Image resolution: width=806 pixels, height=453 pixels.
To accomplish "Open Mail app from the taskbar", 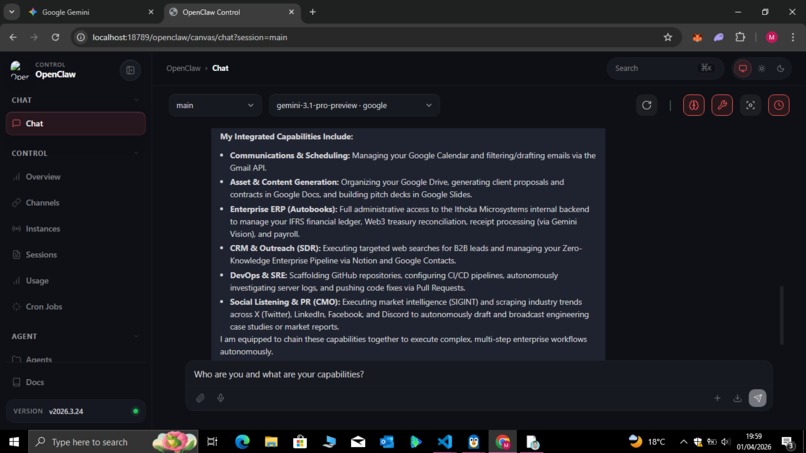I will pos(358,442).
